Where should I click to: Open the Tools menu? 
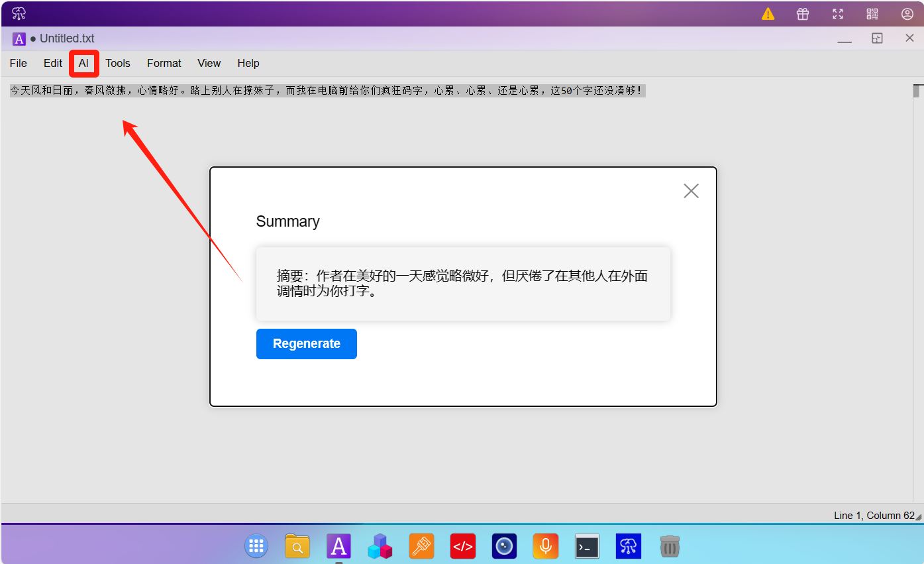(x=118, y=64)
